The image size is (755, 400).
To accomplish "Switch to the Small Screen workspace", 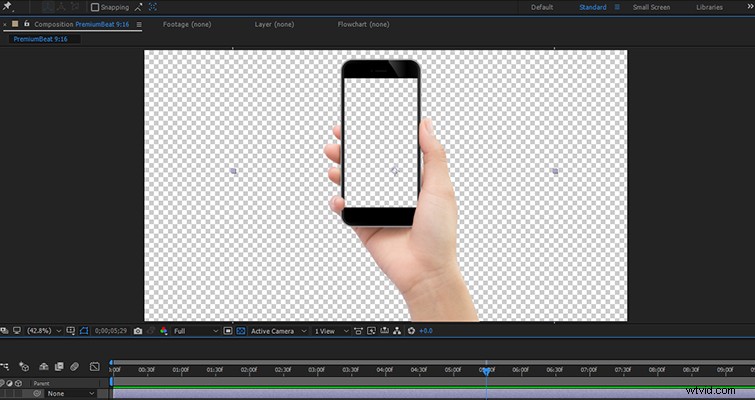I will (651, 7).
